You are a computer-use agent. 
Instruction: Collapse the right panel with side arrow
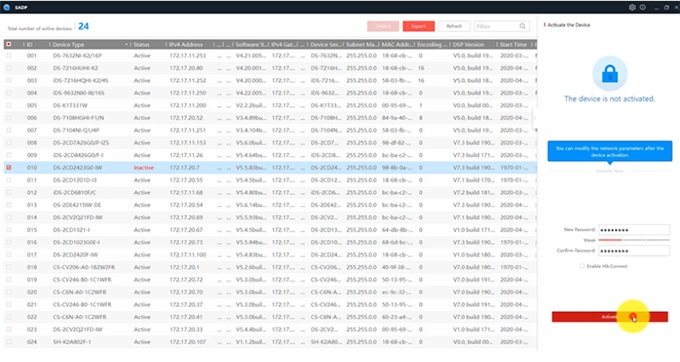point(534,118)
